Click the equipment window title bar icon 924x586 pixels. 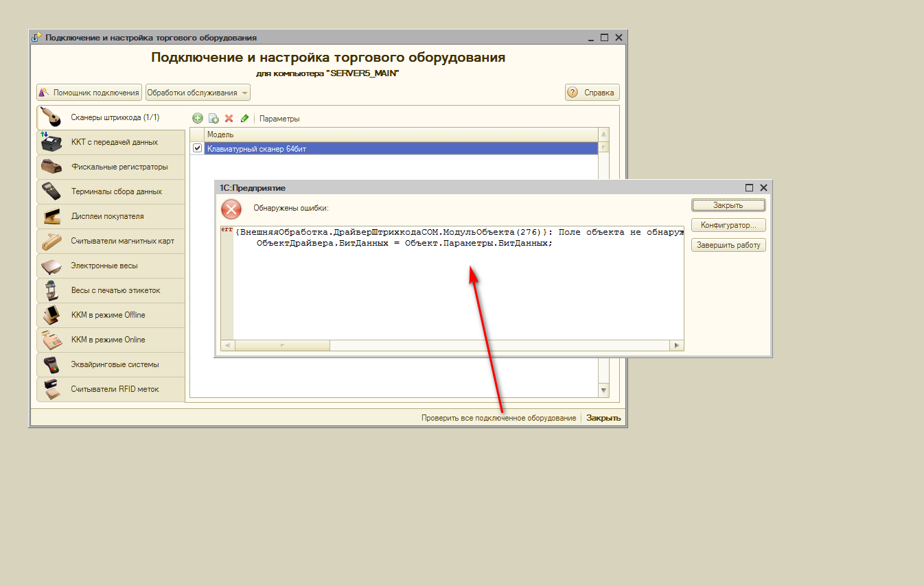coord(36,38)
